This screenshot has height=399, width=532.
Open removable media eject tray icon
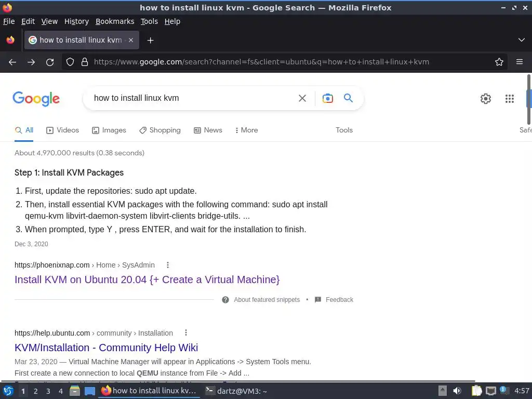pyautogui.click(x=443, y=391)
